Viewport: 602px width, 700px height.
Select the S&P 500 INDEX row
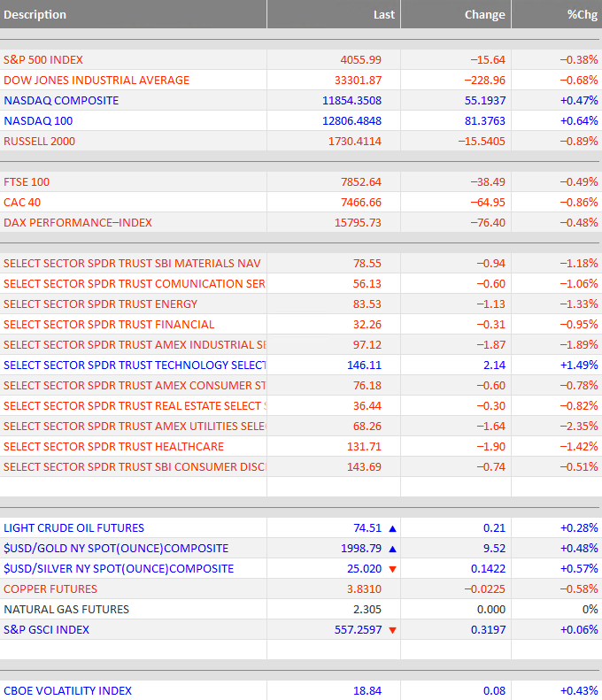click(301, 60)
